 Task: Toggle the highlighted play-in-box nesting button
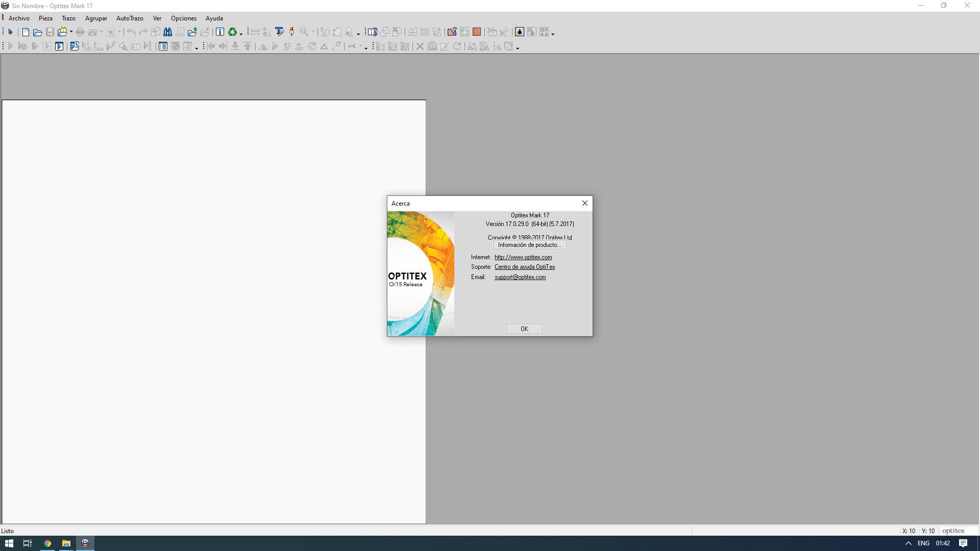(x=59, y=46)
